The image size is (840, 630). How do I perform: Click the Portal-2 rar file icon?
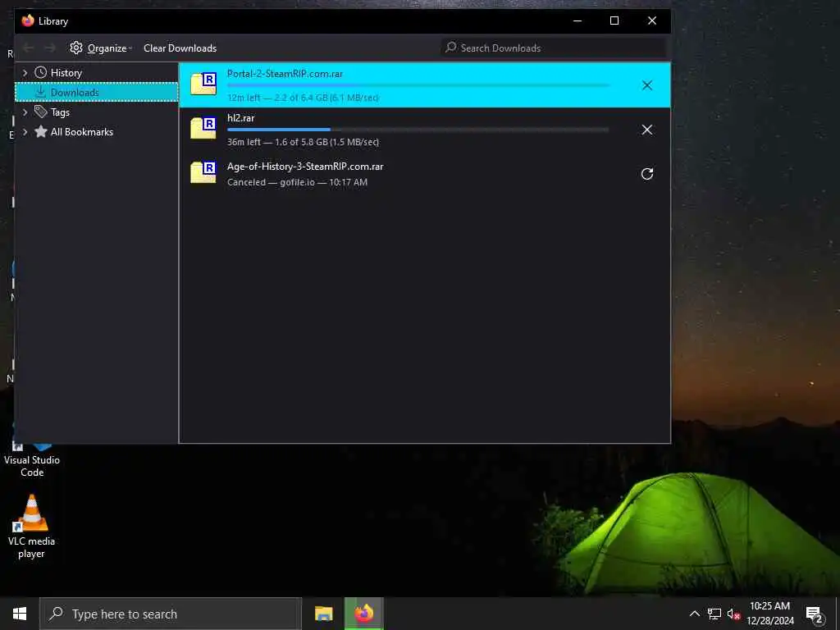tap(203, 84)
